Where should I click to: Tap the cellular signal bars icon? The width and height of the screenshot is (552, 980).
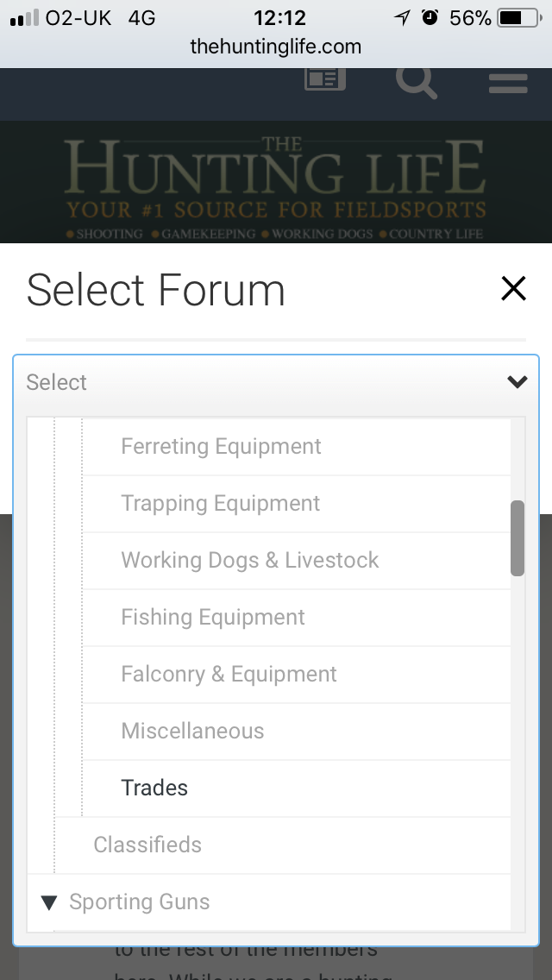(x=24, y=18)
